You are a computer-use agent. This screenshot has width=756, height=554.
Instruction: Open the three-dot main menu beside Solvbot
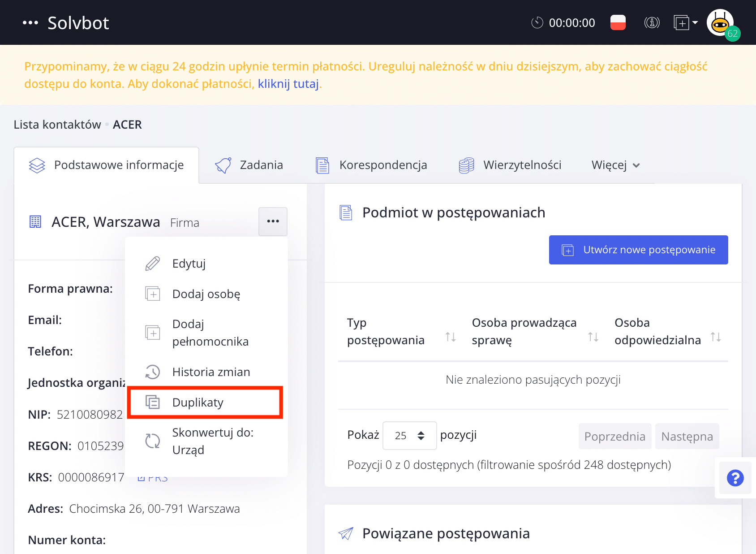[30, 23]
